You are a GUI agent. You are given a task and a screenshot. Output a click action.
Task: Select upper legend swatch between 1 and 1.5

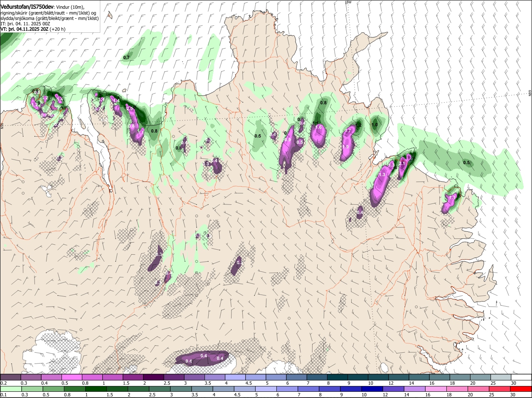pyautogui.click(x=113, y=377)
